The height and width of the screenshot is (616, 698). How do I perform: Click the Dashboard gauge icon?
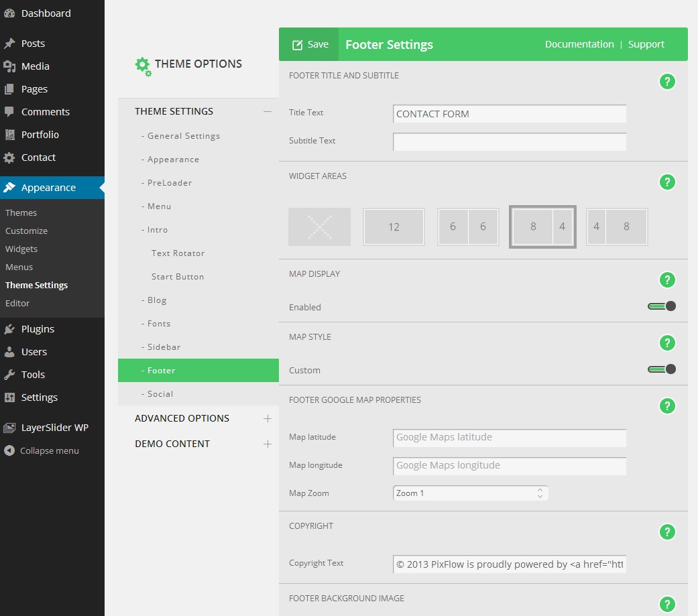click(x=9, y=13)
